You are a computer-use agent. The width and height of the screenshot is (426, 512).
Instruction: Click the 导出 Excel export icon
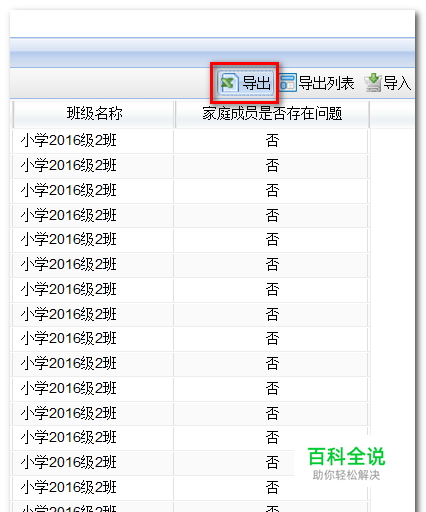click(229, 83)
